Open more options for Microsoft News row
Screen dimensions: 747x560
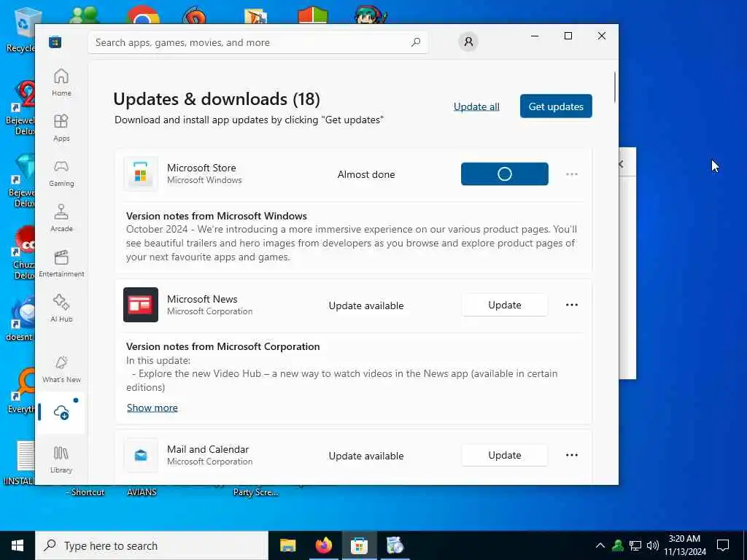pyautogui.click(x=572, y=305)
